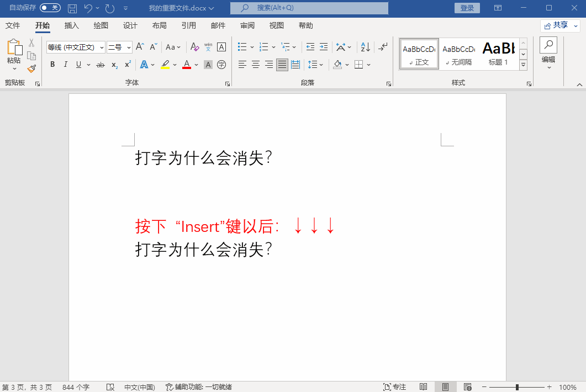Toggle Italic formatting

pyautogui.click(x=66, y=65)
